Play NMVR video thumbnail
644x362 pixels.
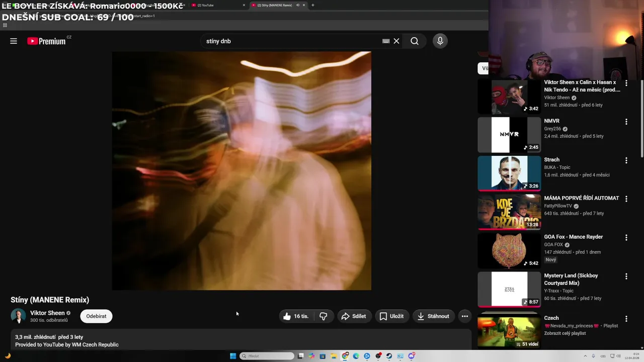point(509,135)
